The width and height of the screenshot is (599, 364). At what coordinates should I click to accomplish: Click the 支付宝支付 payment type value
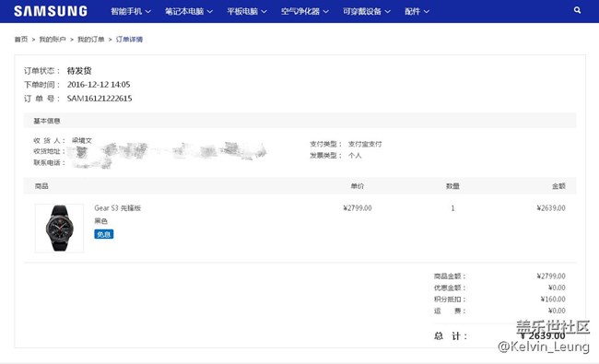point(365,144)
